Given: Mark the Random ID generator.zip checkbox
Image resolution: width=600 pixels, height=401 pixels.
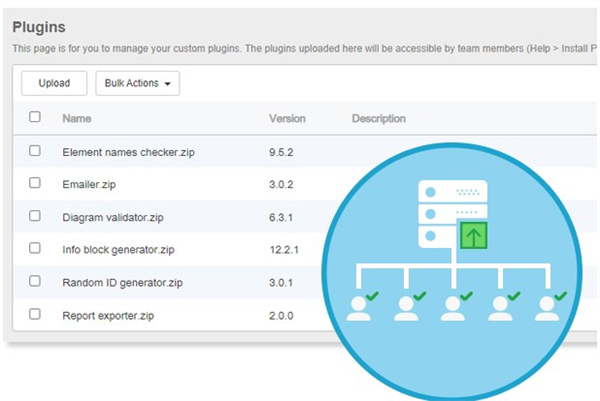Looking at the screenshot, I should coord(35,281).
